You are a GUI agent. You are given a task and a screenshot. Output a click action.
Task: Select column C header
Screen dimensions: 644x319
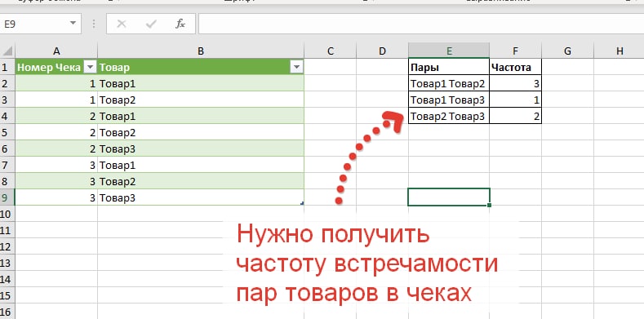331,51
